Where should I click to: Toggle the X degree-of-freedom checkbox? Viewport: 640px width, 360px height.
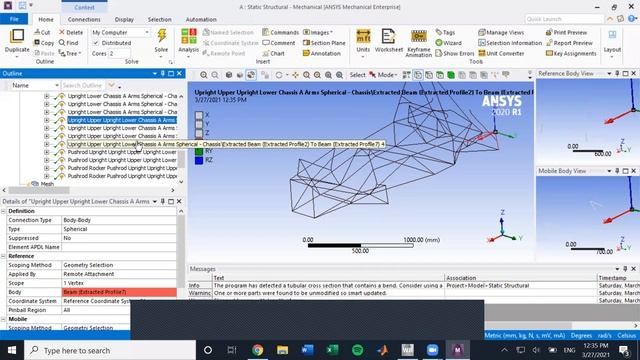[199, 115]
